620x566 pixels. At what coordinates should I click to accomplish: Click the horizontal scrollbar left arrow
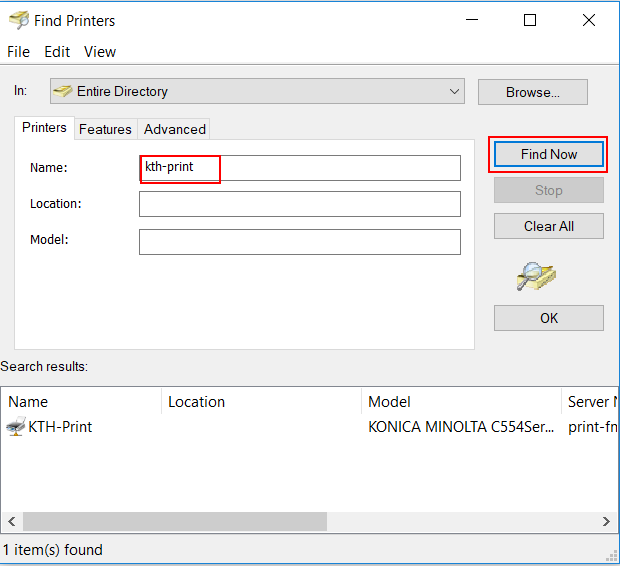(x=12, y=521)
